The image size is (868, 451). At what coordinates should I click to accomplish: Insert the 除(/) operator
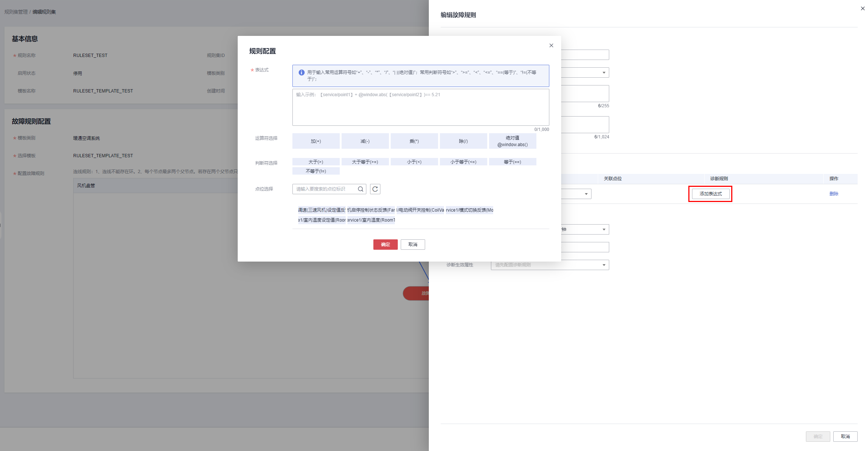pyautogui.click(x=463, y=141)
